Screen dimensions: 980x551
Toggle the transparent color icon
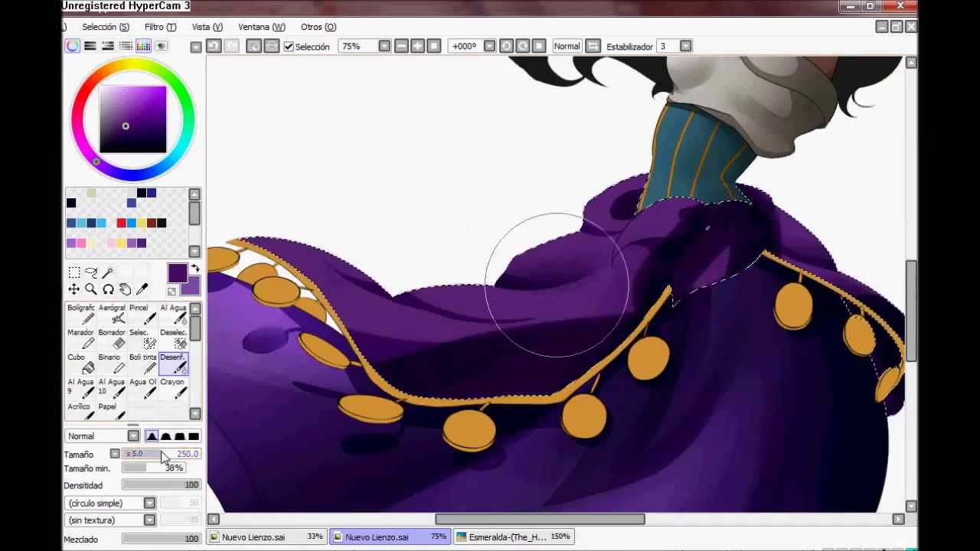pos(171,291)
